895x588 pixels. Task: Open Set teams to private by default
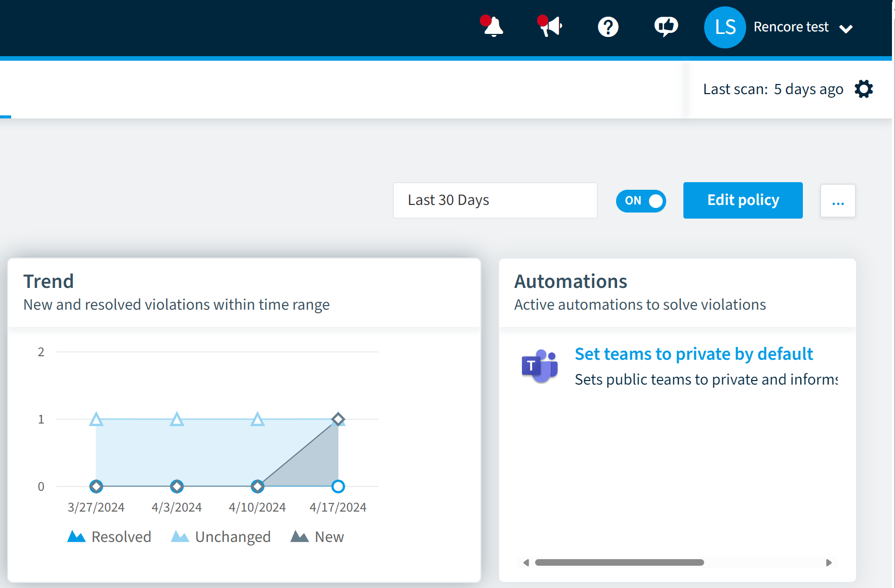tap(694, 354)
